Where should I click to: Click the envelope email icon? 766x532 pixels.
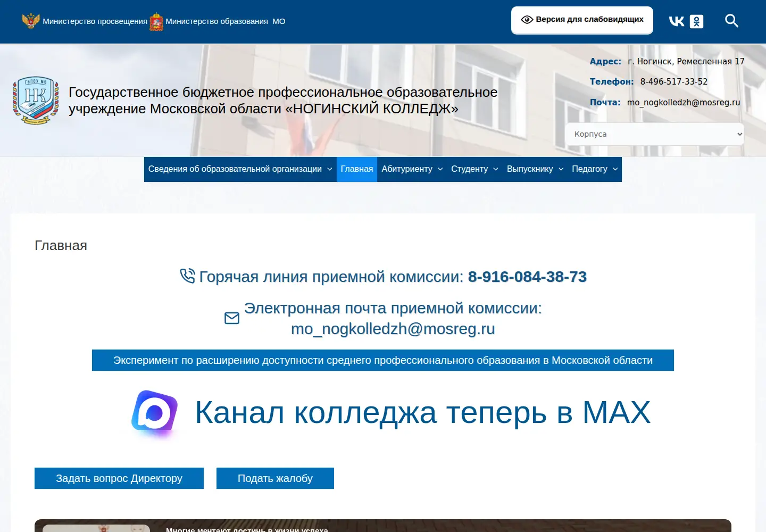[232, 318]
